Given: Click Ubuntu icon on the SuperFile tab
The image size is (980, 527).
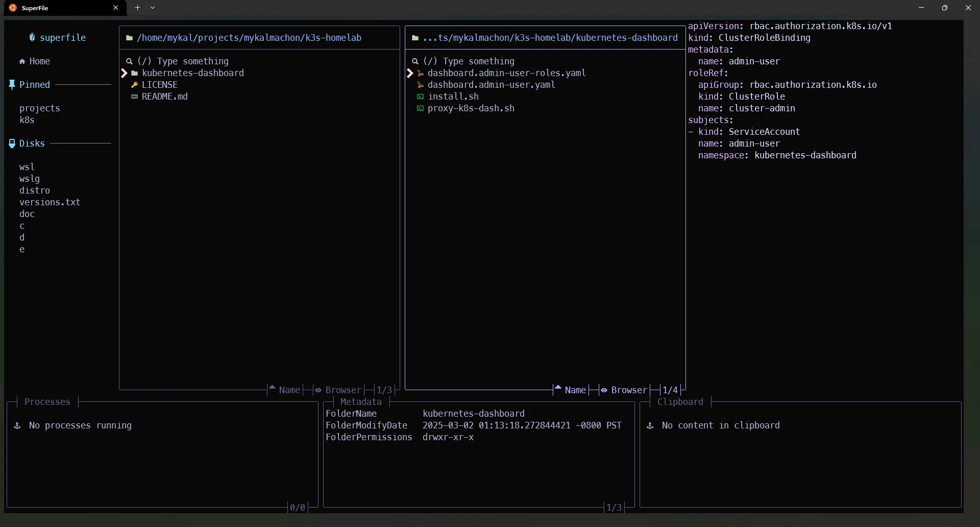Looking at the screenshot, I should (13, 8).
